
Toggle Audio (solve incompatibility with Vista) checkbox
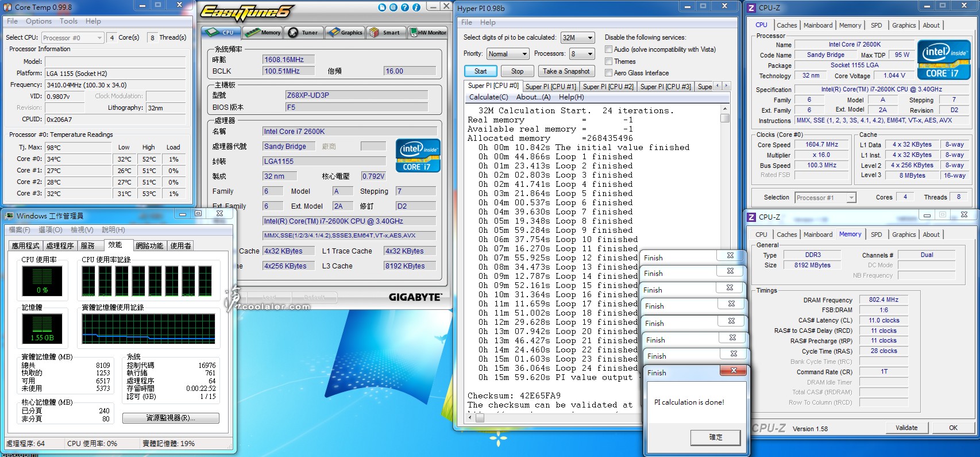[x=608, y=49]
